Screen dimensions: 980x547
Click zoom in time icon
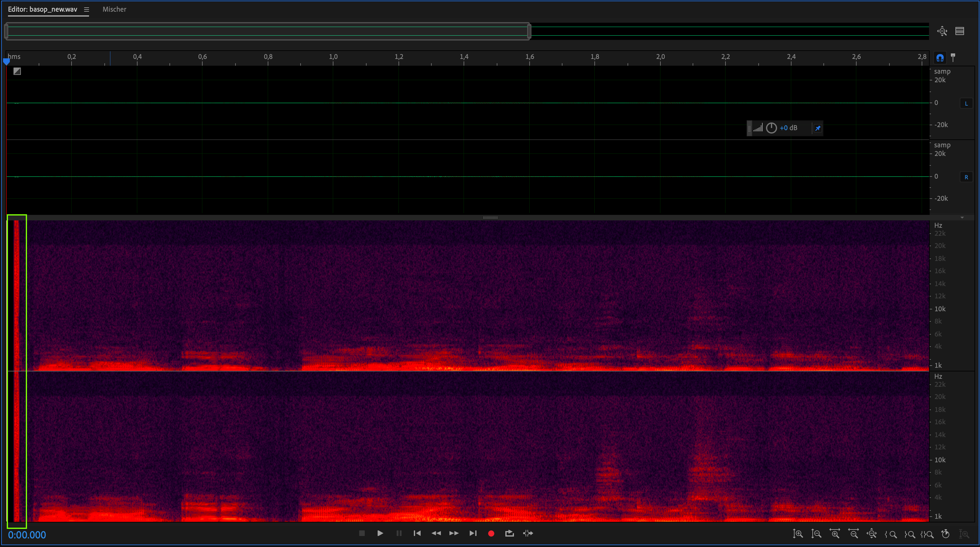[x=835, y=534]
